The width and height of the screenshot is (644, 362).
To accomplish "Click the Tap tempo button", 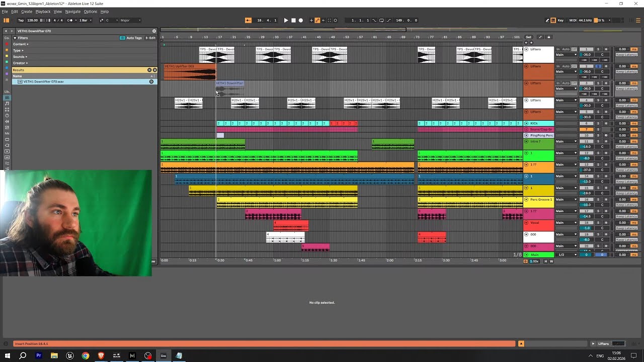I will [x=21, y=20].
